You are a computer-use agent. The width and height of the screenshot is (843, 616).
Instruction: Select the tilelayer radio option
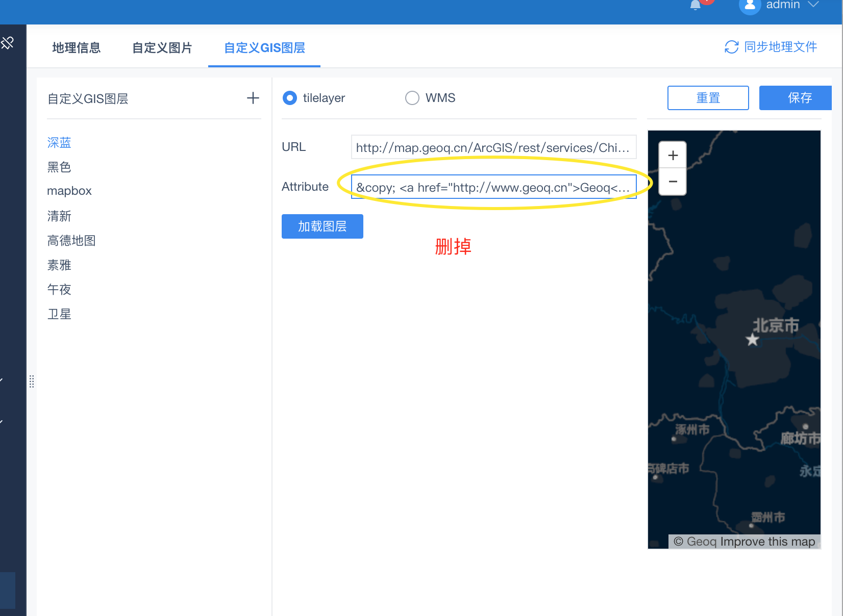pyautogui.click(x=289, y=98)
